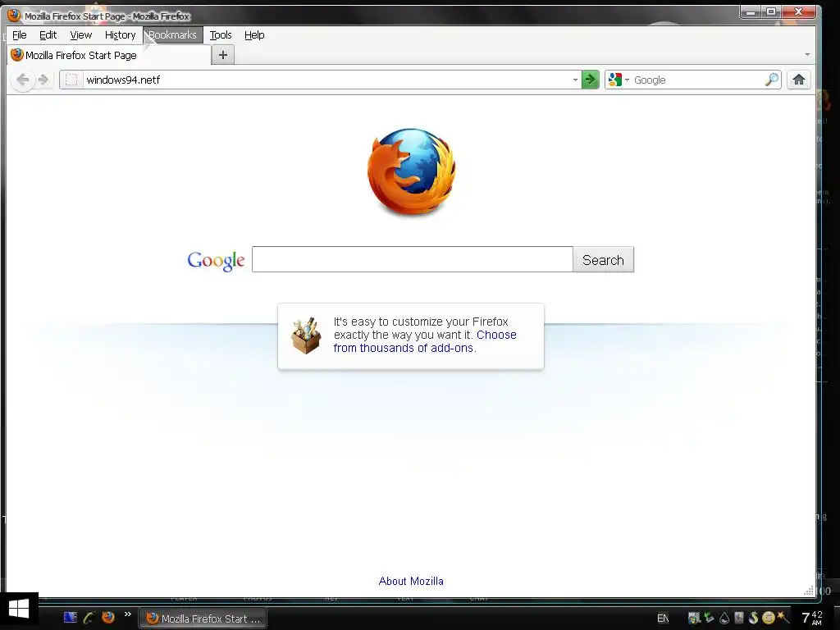Click the green Go arrow button
840x630 pixels.
(x=591, y=80)
